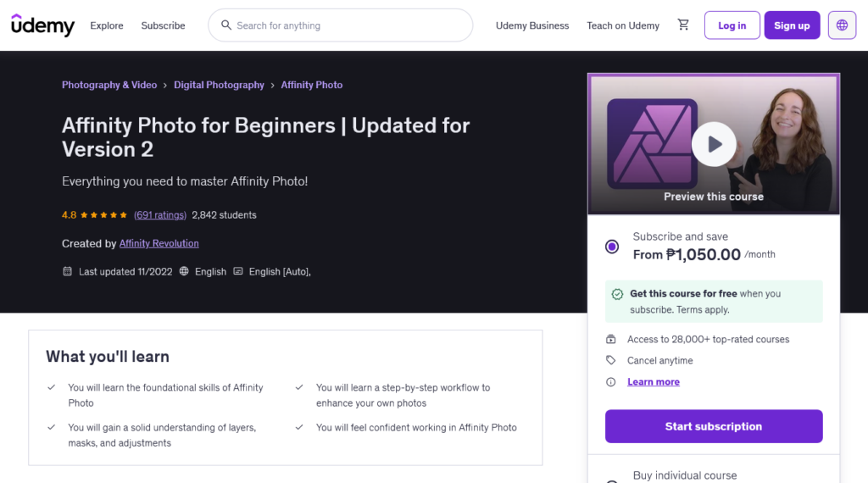
Task: Click the 'Cancel anytime' text
Action: [659, 360]
